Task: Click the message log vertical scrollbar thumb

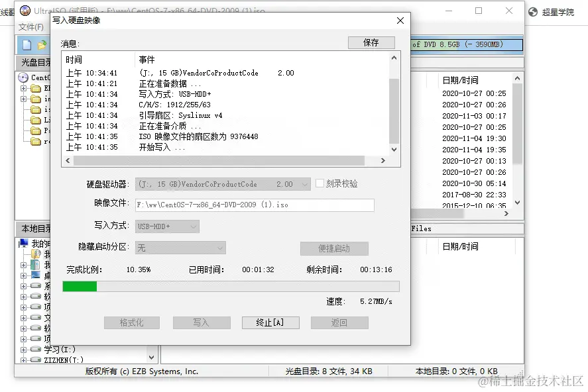Action: (x=394, y=111)
